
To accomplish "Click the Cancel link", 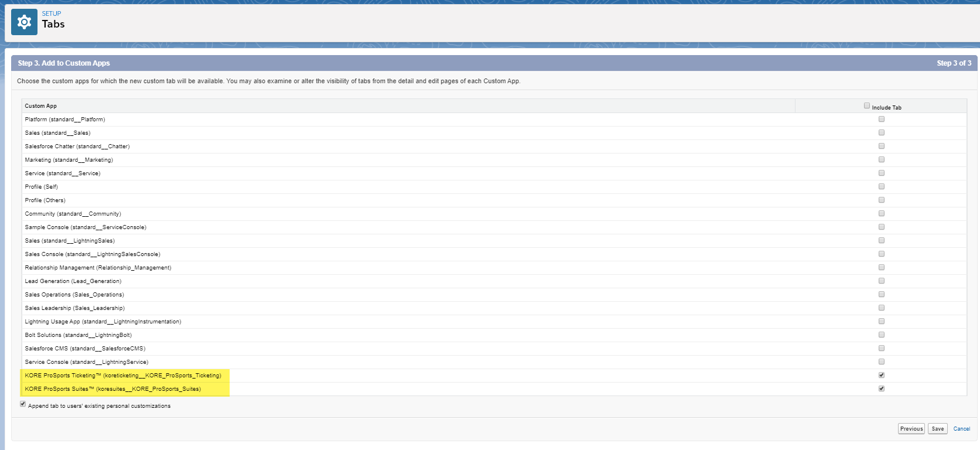I will [x=961, y=429].
